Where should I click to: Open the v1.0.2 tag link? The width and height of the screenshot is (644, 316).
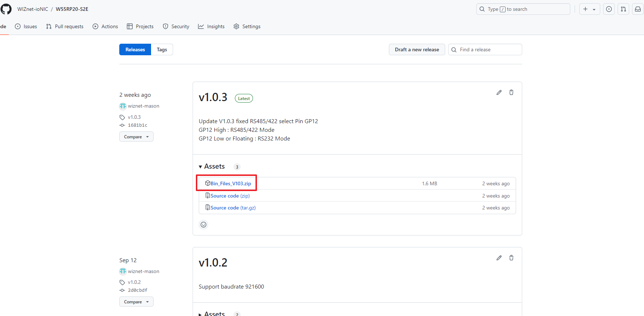click(x=134, y=282)
